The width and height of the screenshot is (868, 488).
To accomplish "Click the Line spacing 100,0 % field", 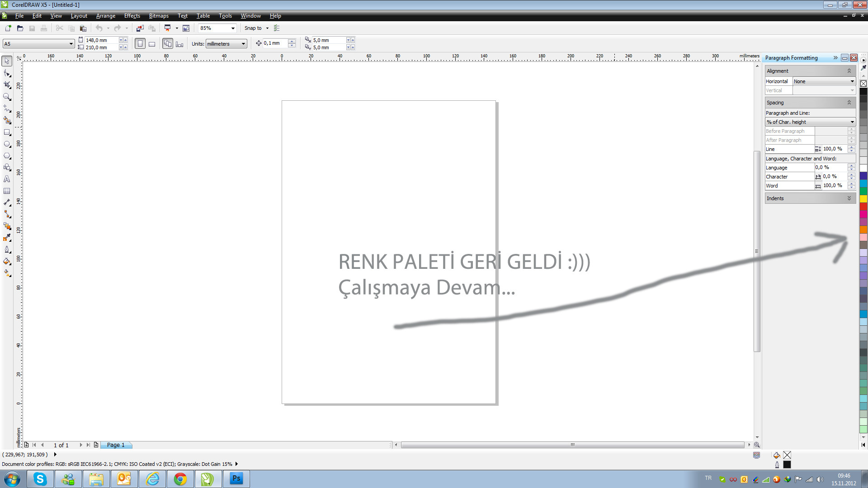I will (835, 149).
